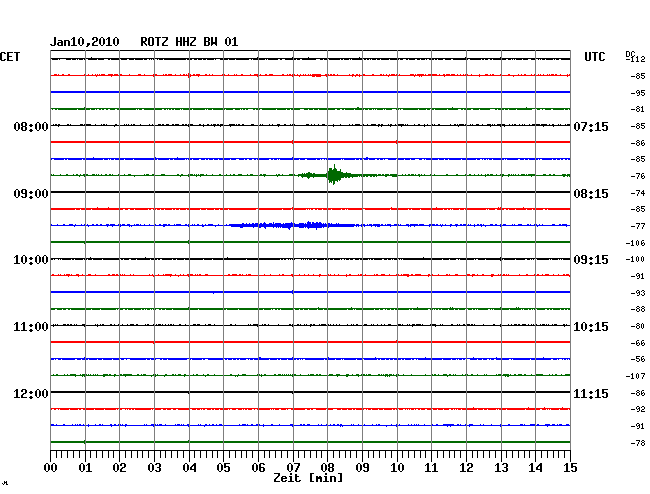Select the 09:00 CET time label

click(x=31, y=194)
